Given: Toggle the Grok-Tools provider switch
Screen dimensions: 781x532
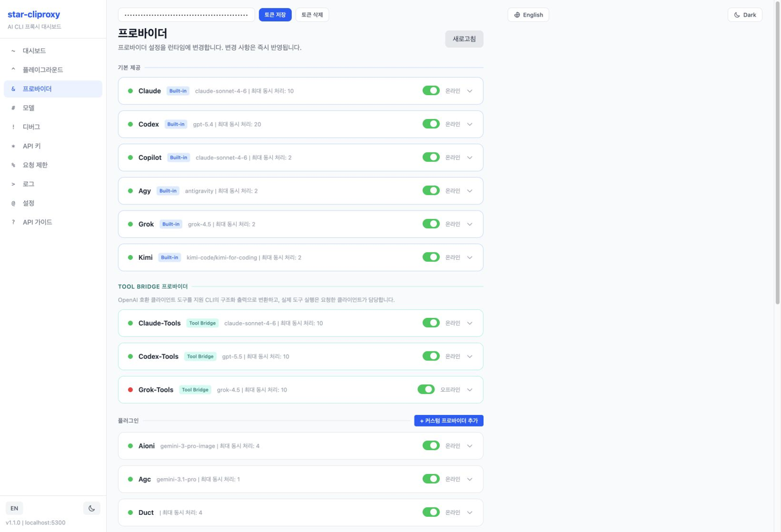Looking at the screenshot, I should [x=426, y=389].
